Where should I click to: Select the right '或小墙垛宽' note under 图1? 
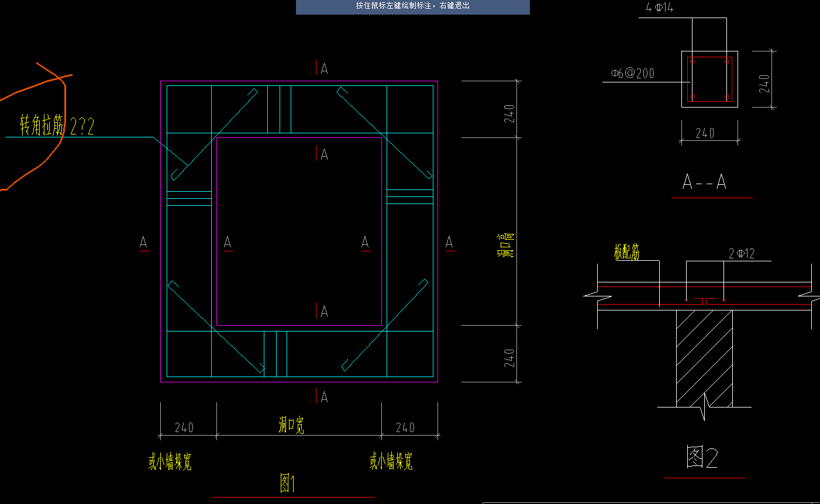[x=391, y=462]
